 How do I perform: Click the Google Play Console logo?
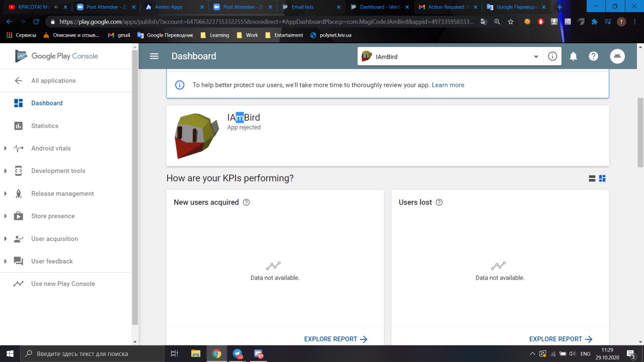click(x=56, y=56)
